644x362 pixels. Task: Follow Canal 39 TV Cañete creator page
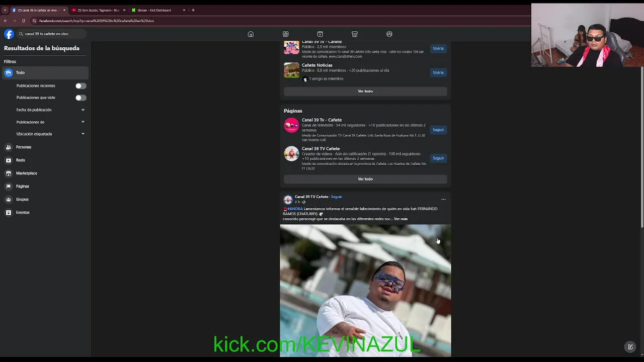438,158
